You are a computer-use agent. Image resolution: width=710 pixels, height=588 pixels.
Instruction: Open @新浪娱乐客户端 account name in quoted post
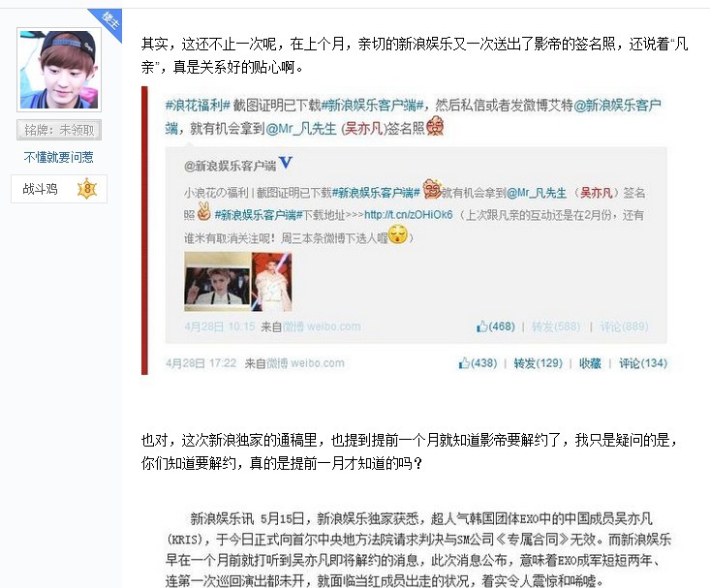coord(230,166)
